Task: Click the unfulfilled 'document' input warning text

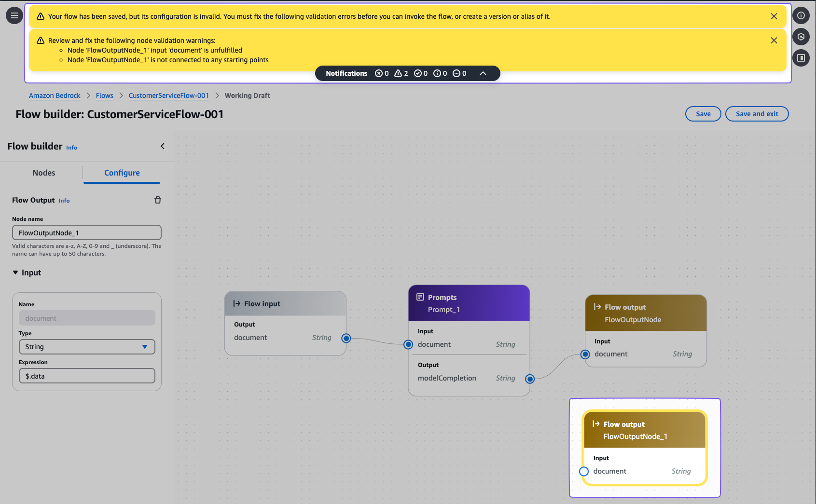Action: [155, 50]
